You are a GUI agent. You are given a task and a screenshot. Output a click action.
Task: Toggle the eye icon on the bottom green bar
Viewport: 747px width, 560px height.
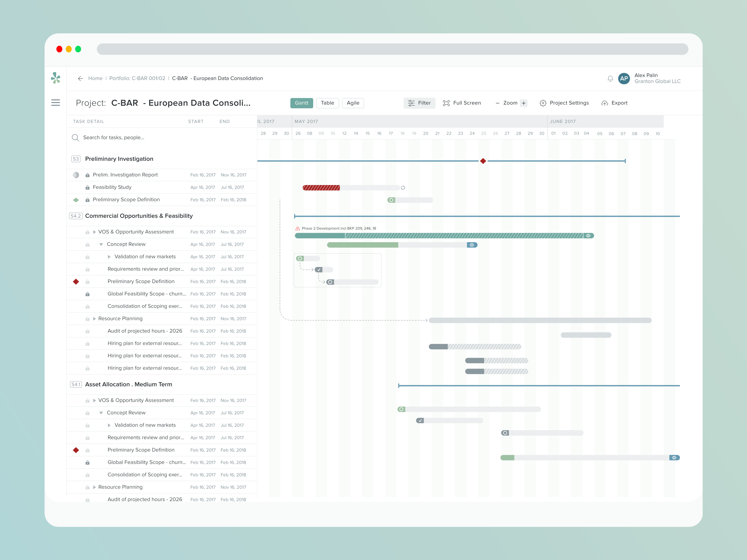tap(674, 457)
